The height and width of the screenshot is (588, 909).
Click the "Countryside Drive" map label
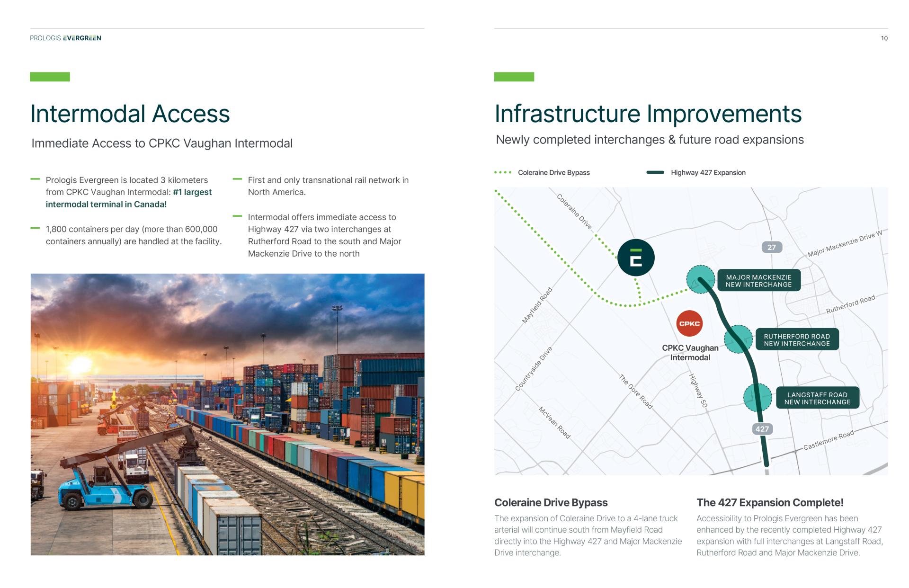534,369
